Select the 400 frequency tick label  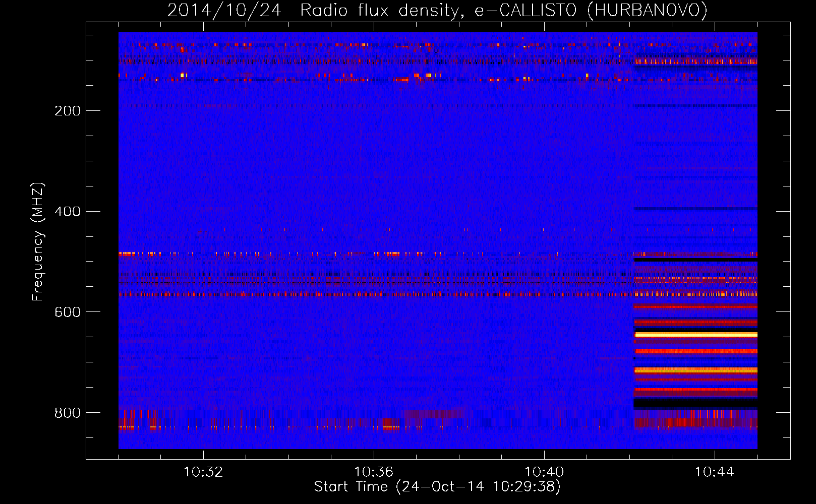coord(68,212)
